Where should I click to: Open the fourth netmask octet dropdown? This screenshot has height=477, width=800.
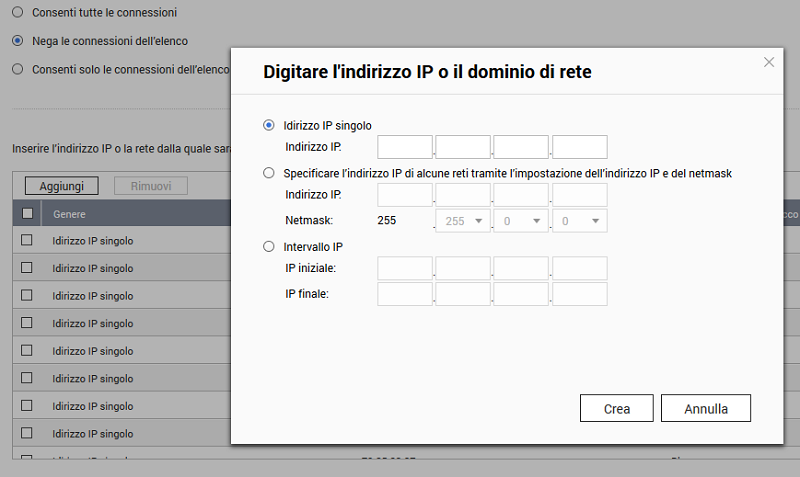point(579,220)
